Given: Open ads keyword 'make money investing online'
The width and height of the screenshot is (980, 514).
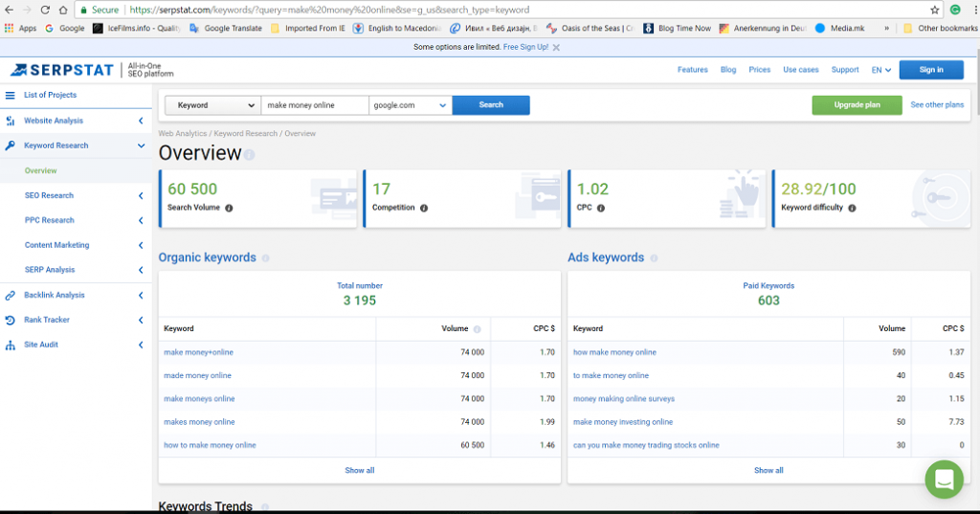Looking at the screenshot, I should (623, 422).
